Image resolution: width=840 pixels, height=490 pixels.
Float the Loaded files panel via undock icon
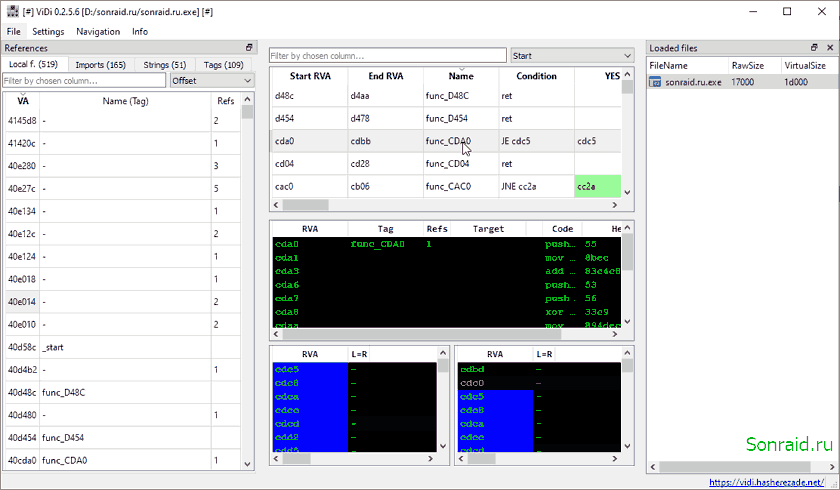click(x=814, y=48)
